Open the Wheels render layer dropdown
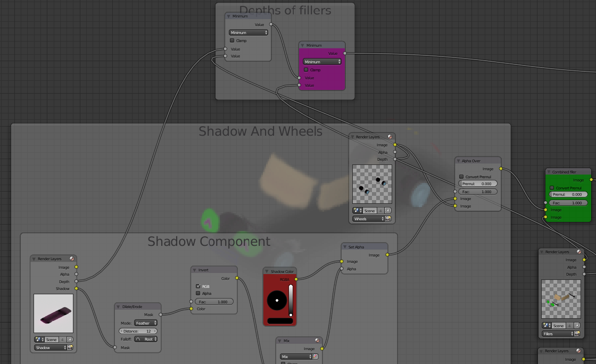Viewport: 596px width, 364px height. pyautogui.click(x=367, y=219)
